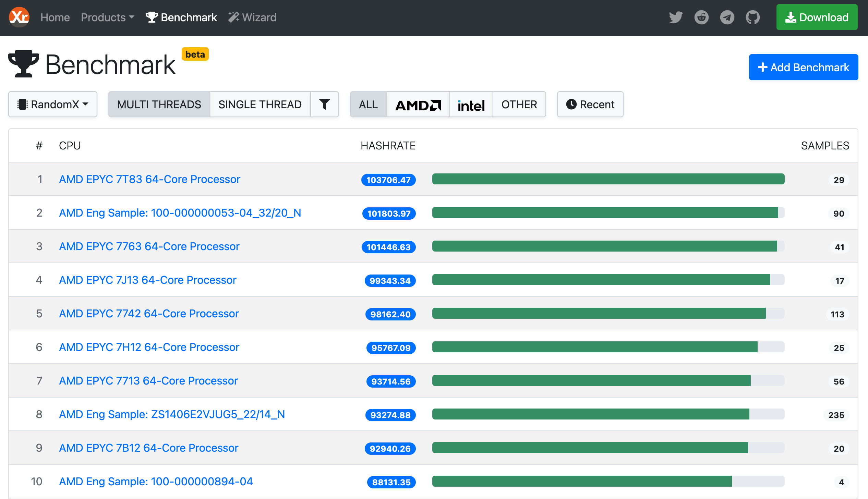
Task: Click the Recent button
Action: pyautogui.click(x=590, y=104)
